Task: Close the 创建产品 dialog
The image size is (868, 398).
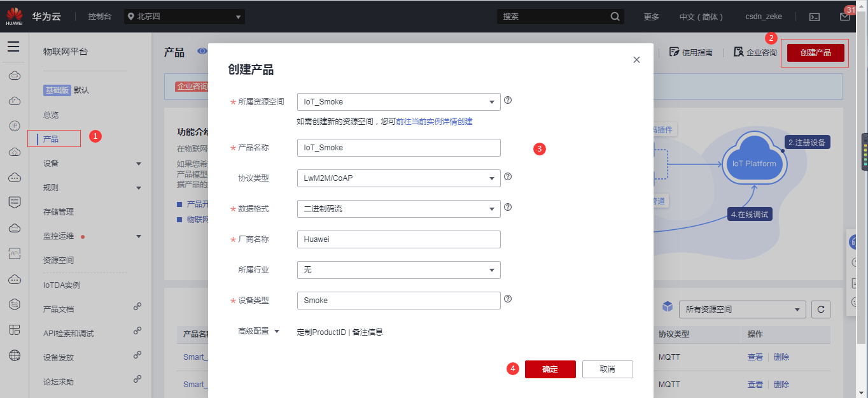Action: coord(636,59)
